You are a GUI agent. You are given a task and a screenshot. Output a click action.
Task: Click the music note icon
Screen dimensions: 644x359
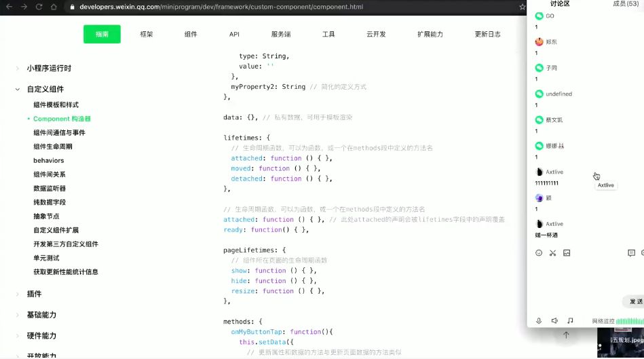(570, 320)
